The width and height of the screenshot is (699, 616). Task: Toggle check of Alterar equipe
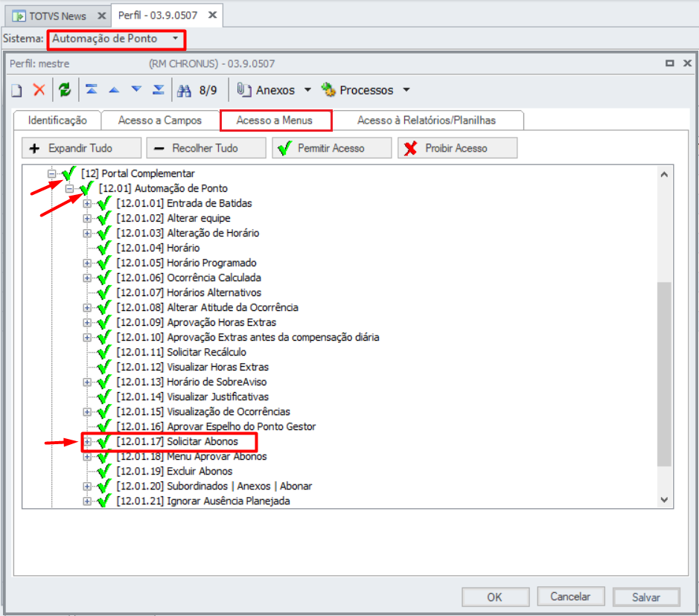104,218
